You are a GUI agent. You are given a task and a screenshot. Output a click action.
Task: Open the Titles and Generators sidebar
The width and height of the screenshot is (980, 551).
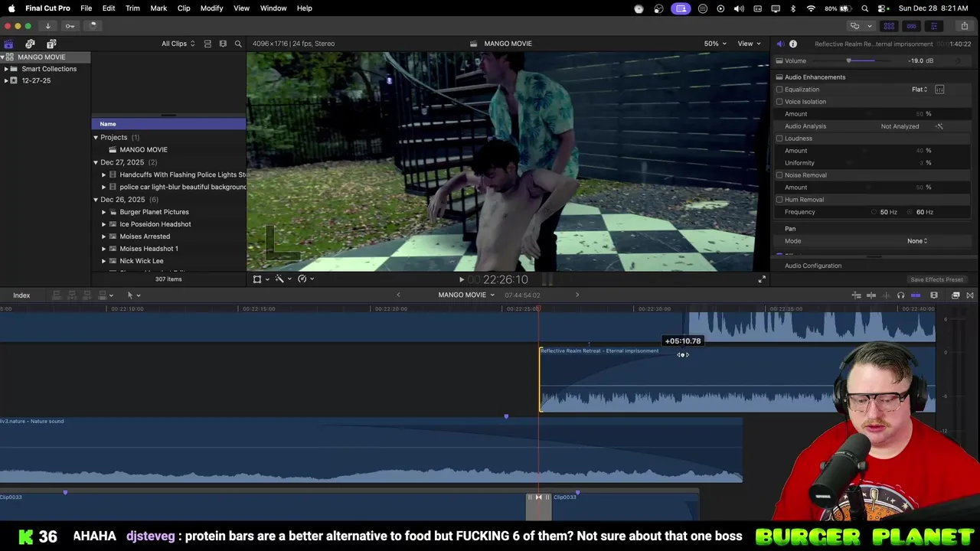[x=51, y=44]
